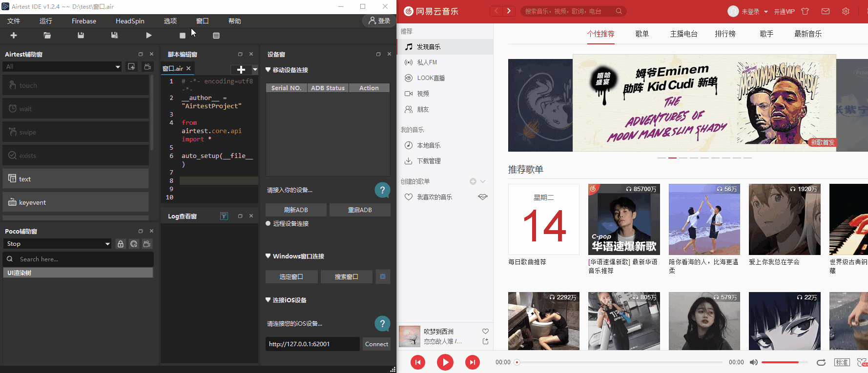
Task: Play or pause with the red center button
Action: click(445, 362)
